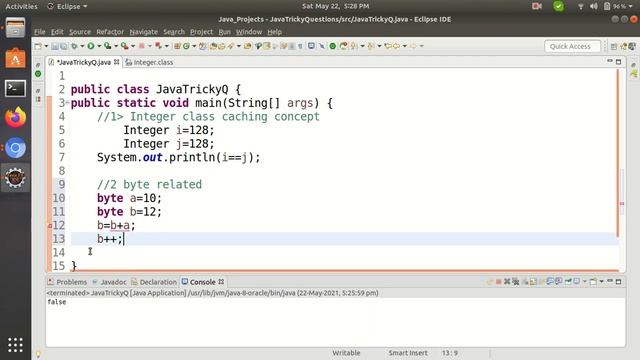This screenshot has width=640, height=360.
Task: Open the Window menu
Action: tap(249, 32)
